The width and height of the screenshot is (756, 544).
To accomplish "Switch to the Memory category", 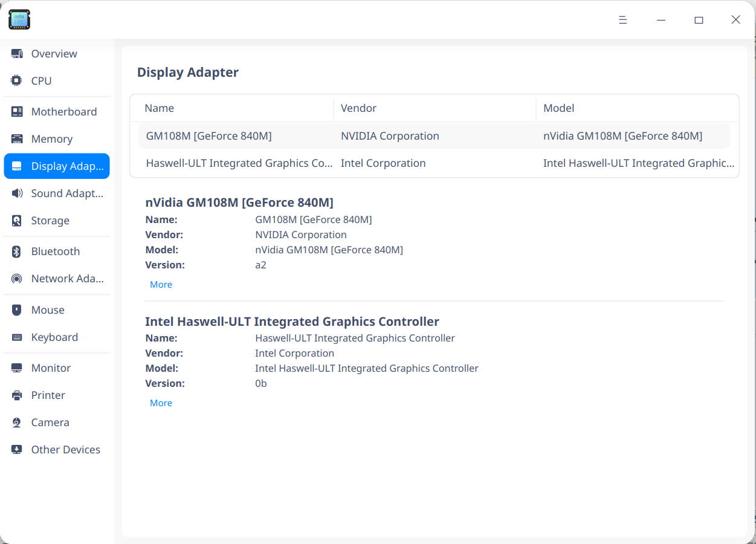I will click(x=52, y=139).
